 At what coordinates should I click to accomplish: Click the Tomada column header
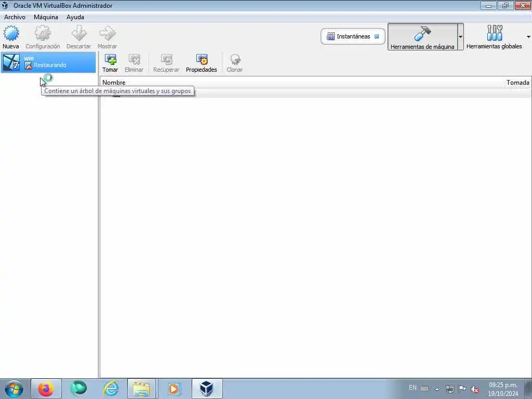pos(518,83)
